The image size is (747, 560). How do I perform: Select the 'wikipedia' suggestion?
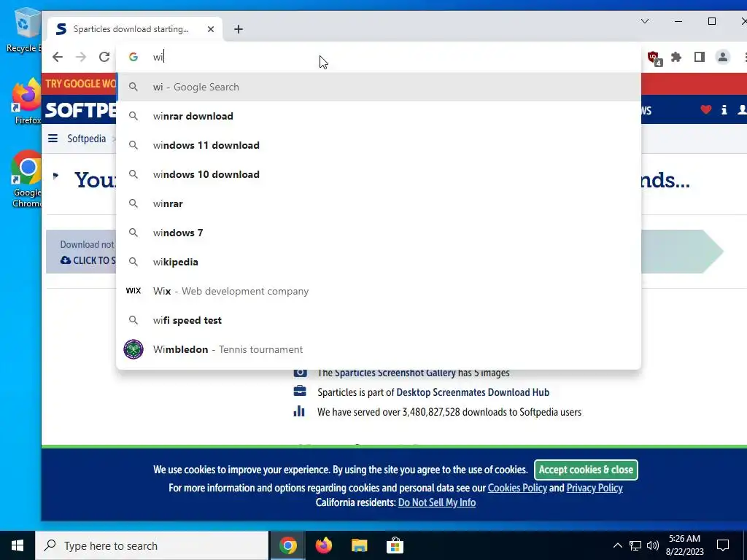click(379, 262)
